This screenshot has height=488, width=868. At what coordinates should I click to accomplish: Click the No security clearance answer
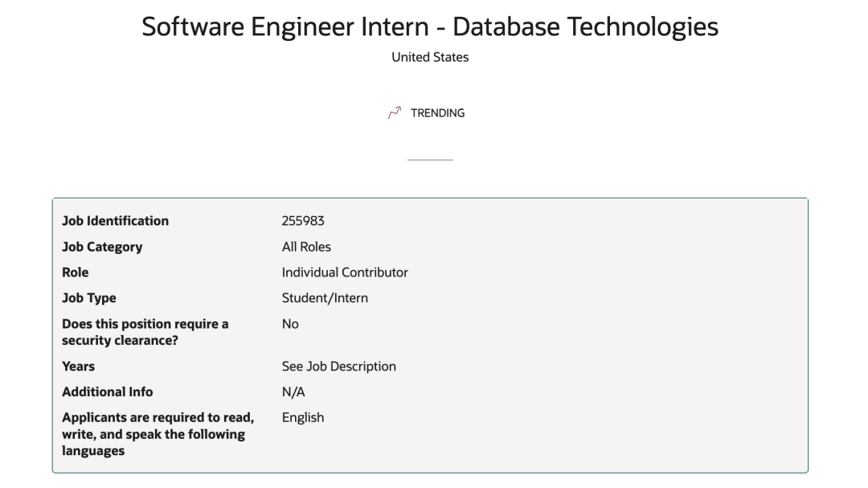click(x=290, y=323)
